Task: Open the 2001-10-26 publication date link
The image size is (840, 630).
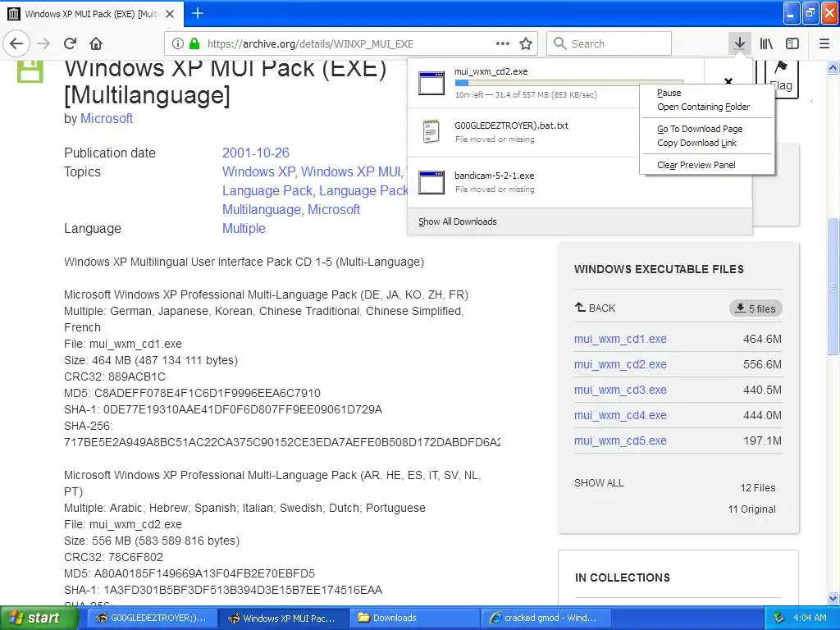Action: pyautogui.click(x=256, y=153)
